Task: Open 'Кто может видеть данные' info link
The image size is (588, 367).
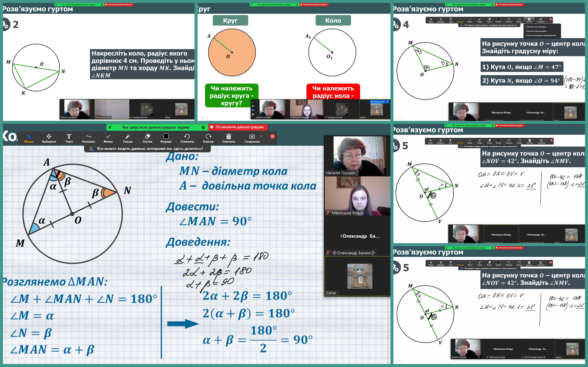Action: pyautogui.click(x=150, y=149)
